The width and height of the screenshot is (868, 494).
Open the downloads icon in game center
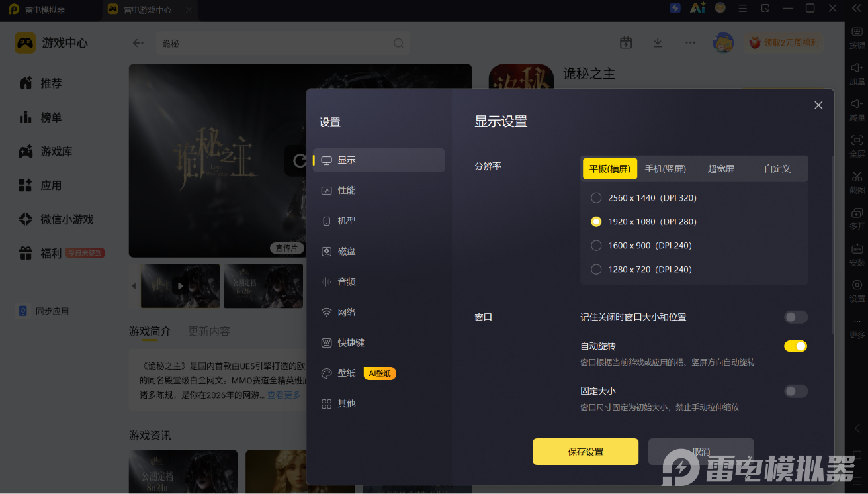coord(658,43)
